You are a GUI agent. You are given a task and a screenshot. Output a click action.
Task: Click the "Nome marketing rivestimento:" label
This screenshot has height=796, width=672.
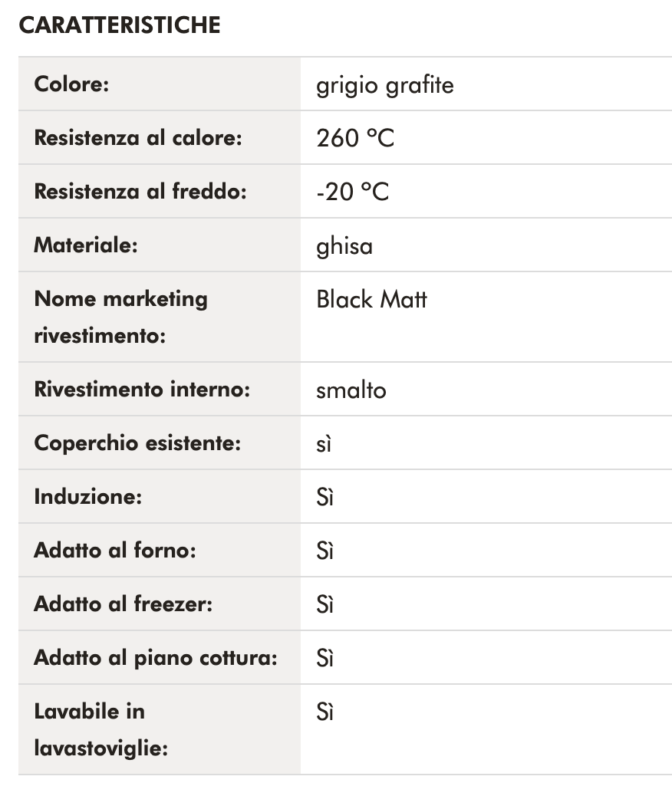(x=120, y=317)
